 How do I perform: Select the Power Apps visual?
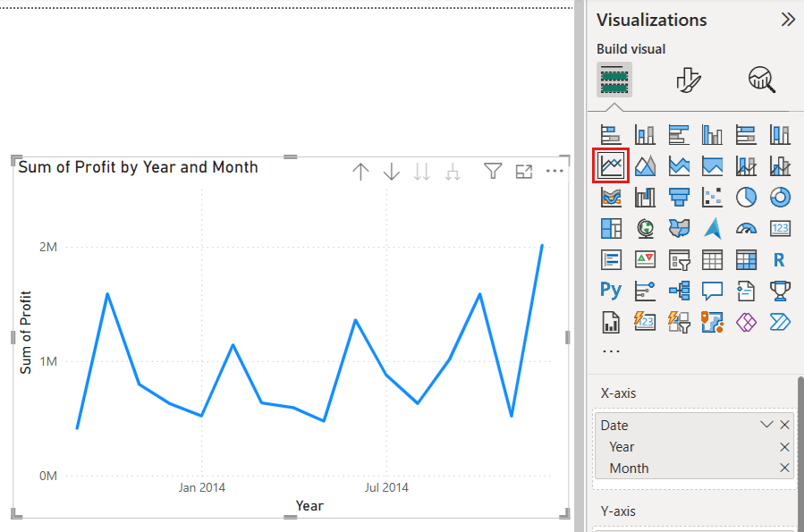[746, 322]
